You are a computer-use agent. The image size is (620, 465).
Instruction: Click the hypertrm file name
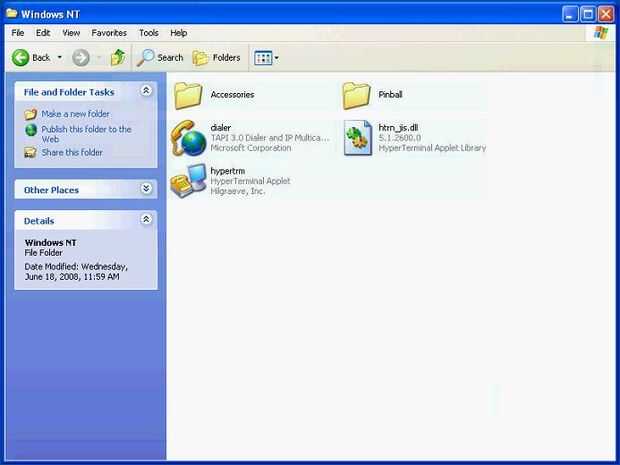click(228, 171)
